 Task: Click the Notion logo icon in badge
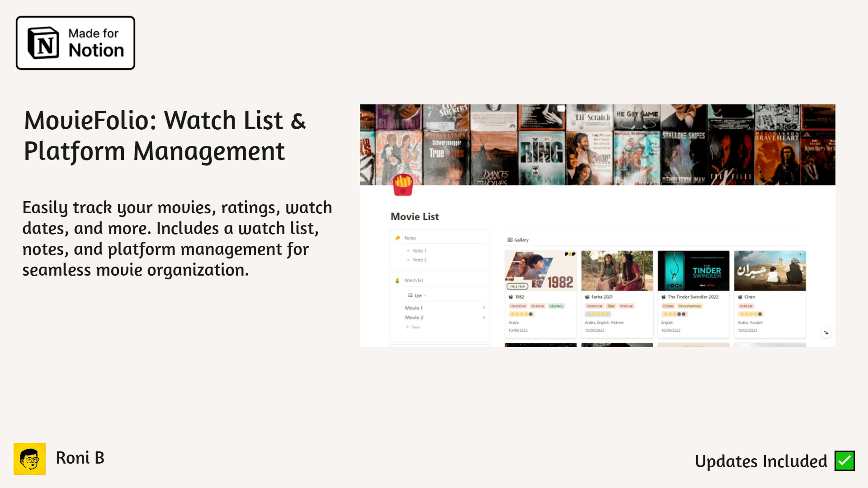(43, 43)
